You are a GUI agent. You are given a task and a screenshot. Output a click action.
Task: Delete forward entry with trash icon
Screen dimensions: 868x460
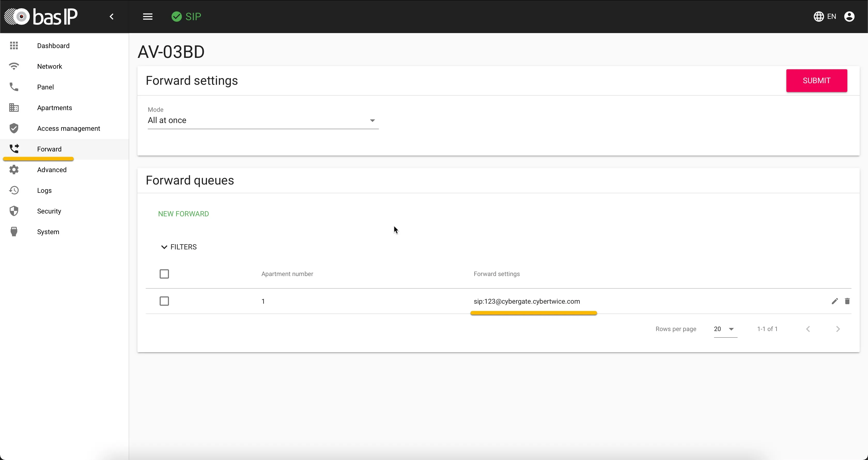pyautogui.click(x=847, y=301)
